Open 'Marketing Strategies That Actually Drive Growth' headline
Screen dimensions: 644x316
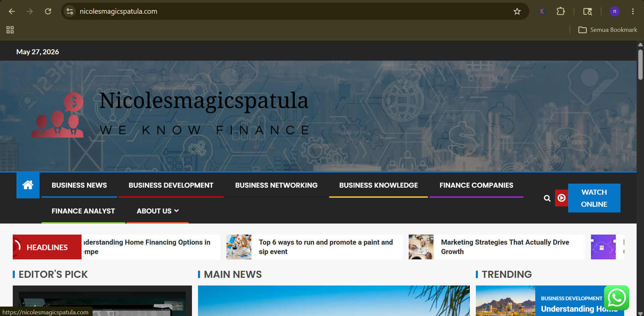pyautogui.click(x=505, y=247)
